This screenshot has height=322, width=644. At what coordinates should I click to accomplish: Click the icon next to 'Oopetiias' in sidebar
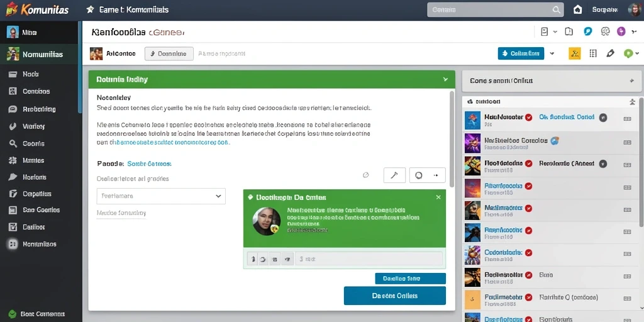(x=13, y=194)
